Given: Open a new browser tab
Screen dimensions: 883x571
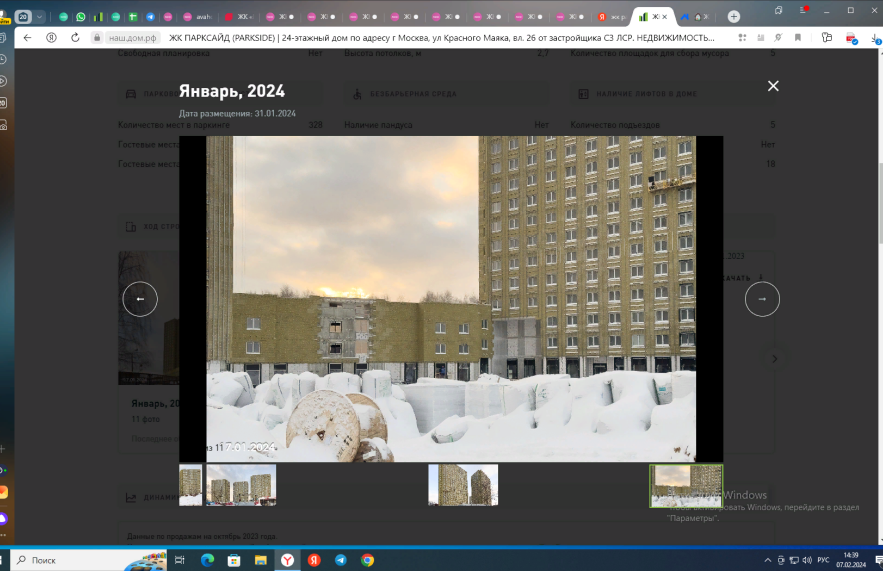Looking at the screenshot, I should pos(733,17).
